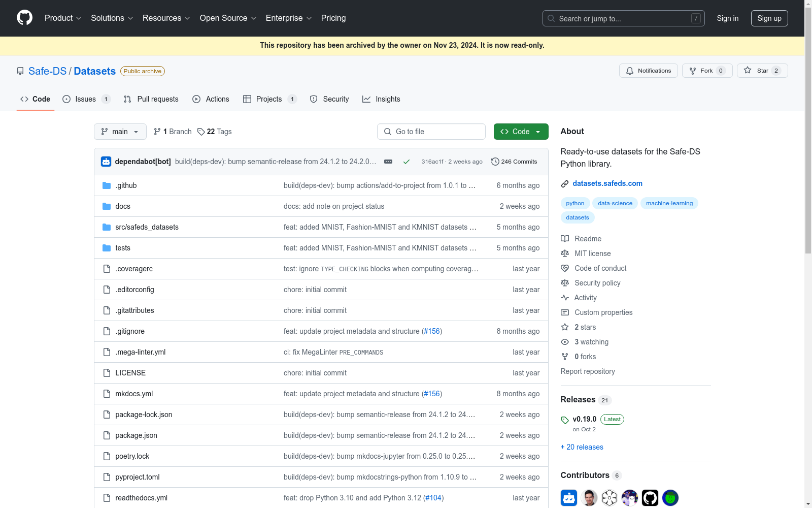The width and height of the screenshot is (812, 508).
Task: Open commit hash 316ac1f
Action: coord(432,162)
